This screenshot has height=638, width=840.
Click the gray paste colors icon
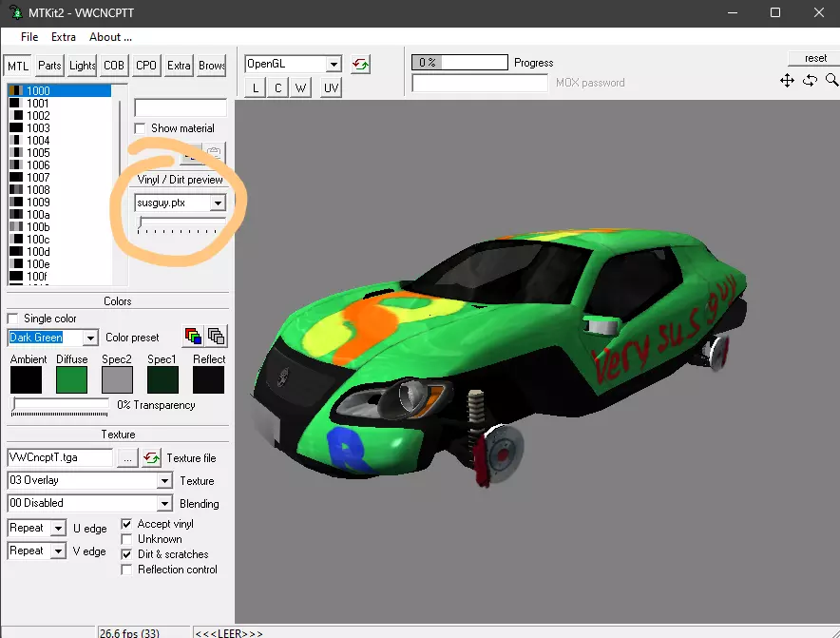pyautogui.click(x=217, y=337)
